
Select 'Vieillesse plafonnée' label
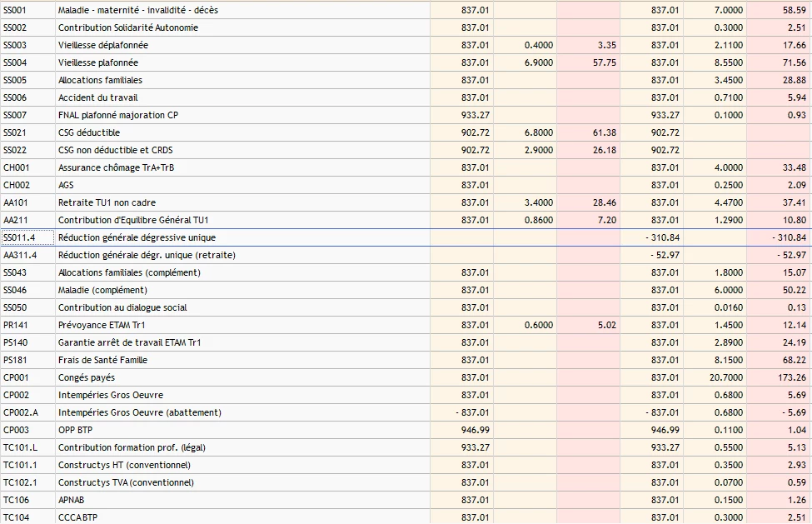click(x=98, y=62)
